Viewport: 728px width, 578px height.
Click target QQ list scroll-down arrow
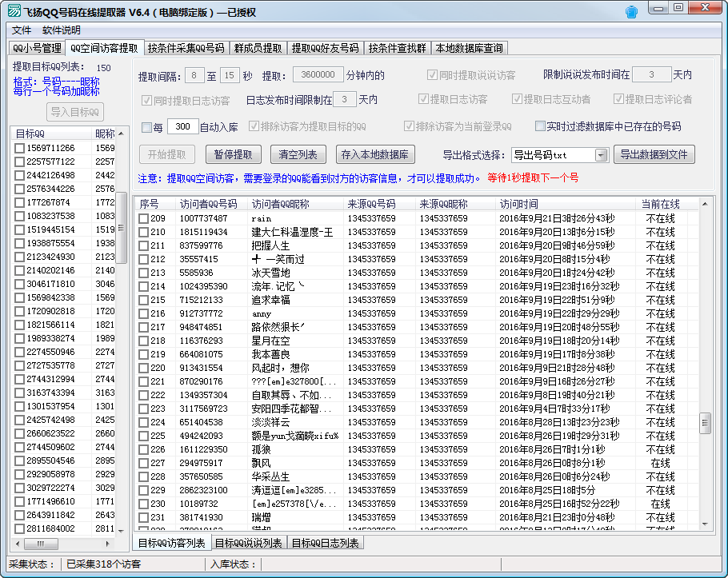[121, 531]
